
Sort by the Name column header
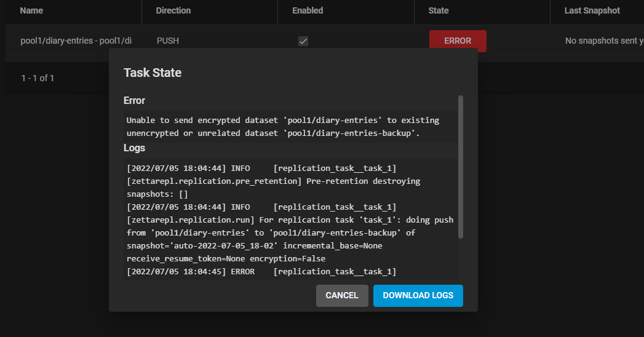pyautogui.click(x=31, y=10)
